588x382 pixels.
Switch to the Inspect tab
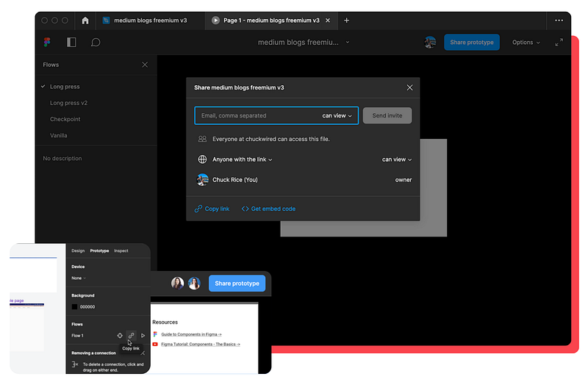coord(121,251)
